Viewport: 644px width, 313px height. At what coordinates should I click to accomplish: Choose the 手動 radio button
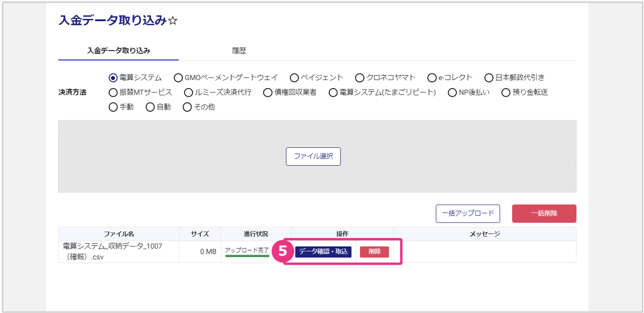tap(114, 107)
